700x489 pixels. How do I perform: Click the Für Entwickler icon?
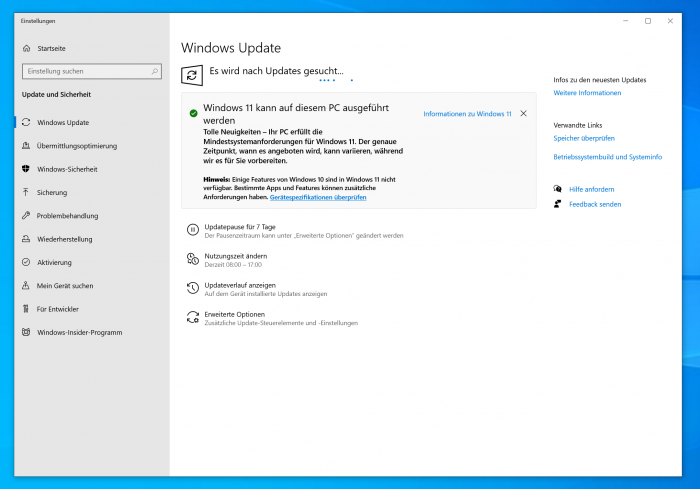coord(26,309)
